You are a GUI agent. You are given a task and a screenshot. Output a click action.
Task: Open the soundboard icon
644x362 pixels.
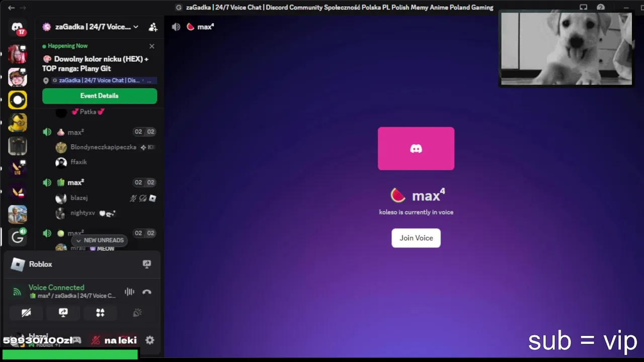(x=137, y=313)
